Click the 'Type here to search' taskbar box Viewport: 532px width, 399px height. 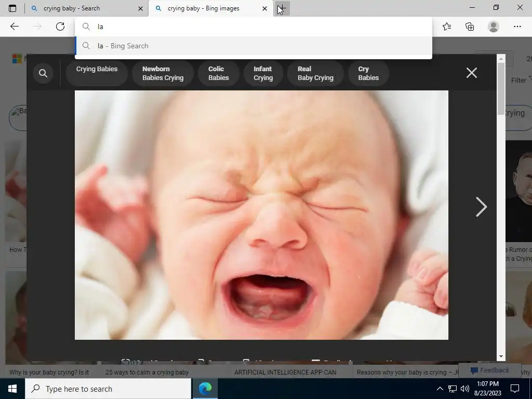[108, 389]
